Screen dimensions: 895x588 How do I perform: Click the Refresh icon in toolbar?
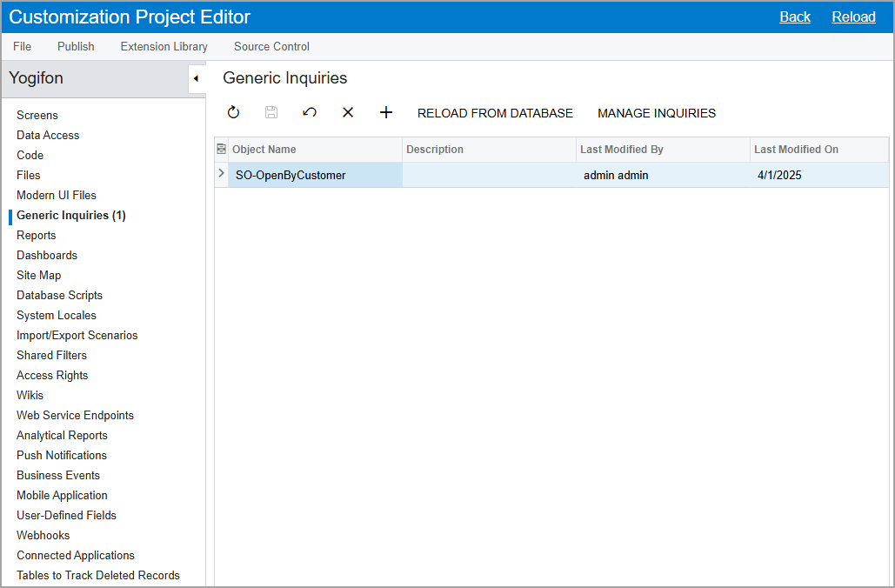[x=233, y=113]
